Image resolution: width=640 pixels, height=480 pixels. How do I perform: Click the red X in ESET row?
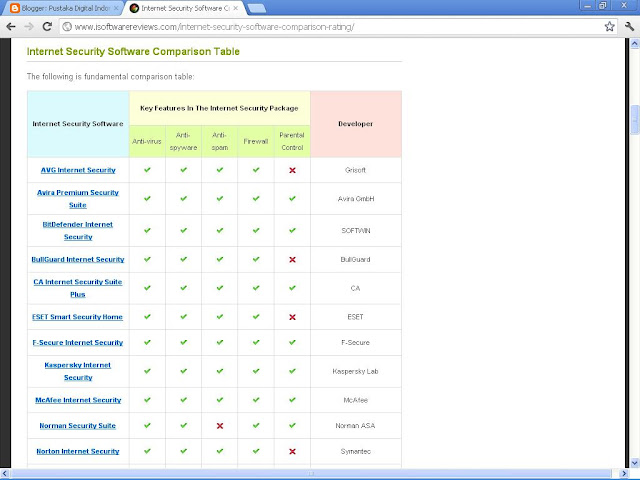click(x=292, y=317)
